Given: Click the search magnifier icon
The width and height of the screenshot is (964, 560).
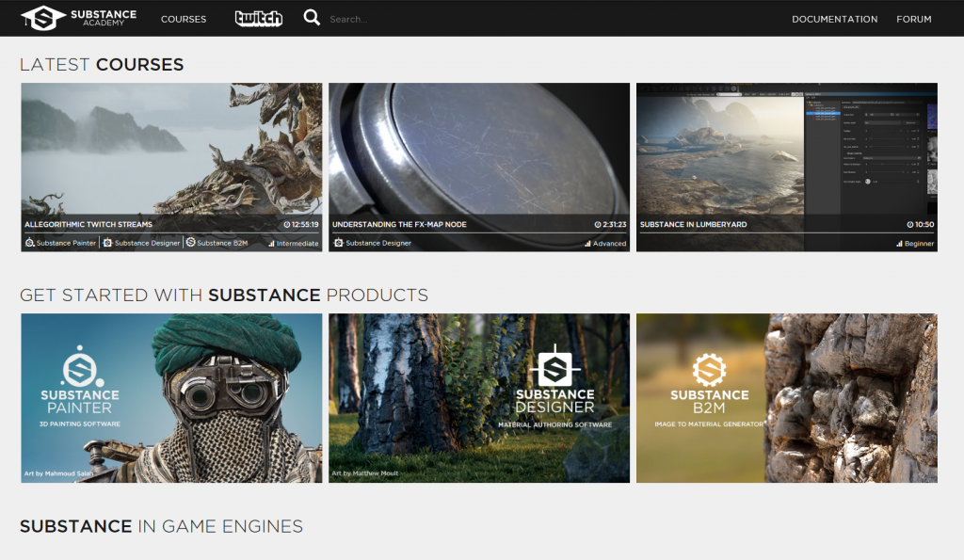Looking at the screenshot, I should point(312,16).
